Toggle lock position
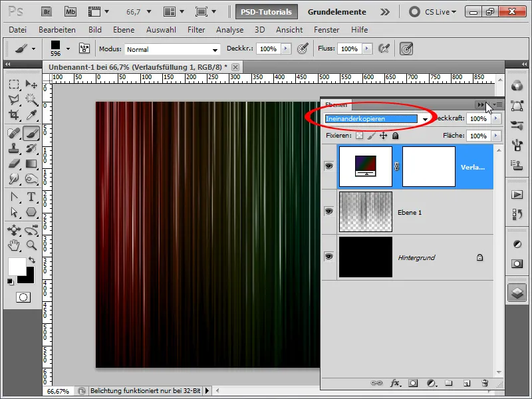 383,136
